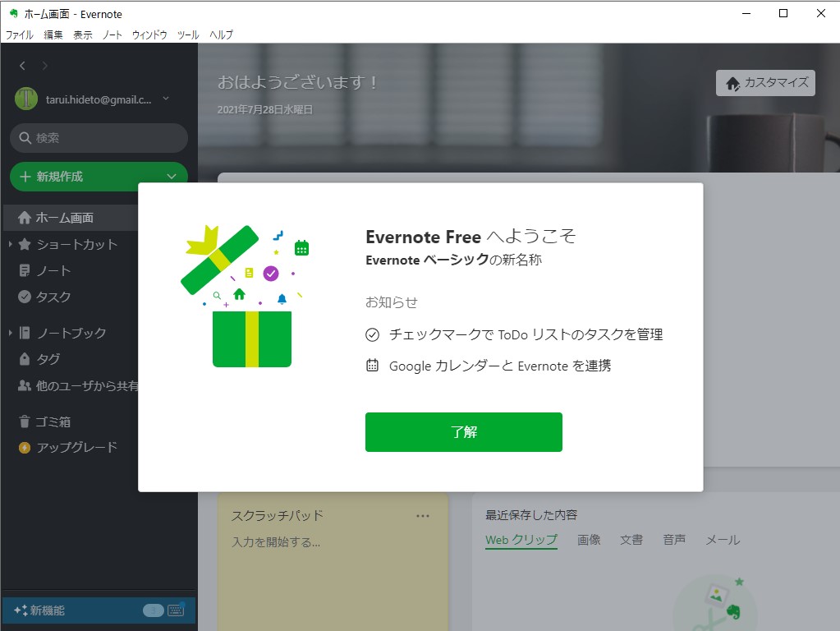Expand the ショートカット section triangle

[x=11, y=244]
